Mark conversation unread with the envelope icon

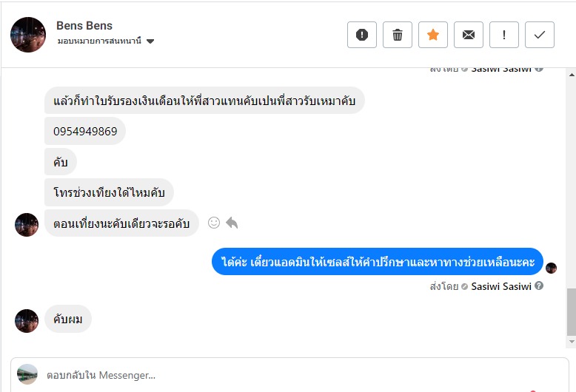click(469, 35)
